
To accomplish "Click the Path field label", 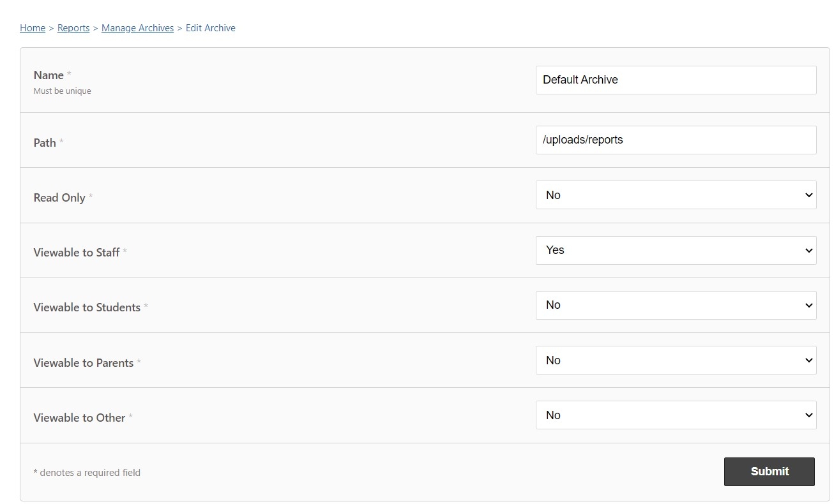I will point(45,143).
